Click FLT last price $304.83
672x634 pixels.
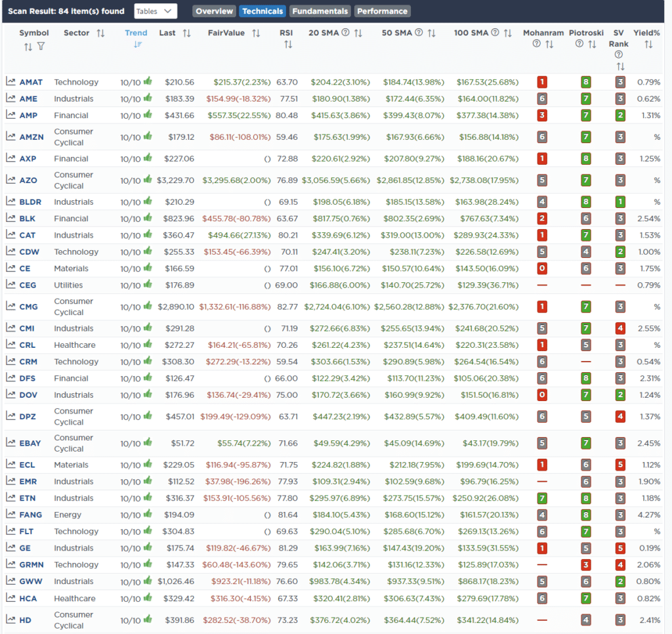(178, 532)
